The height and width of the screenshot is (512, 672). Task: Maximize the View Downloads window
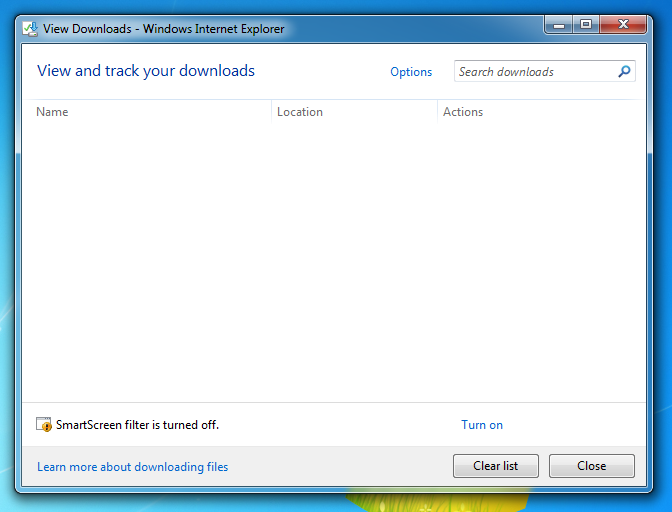coord(586,25)
